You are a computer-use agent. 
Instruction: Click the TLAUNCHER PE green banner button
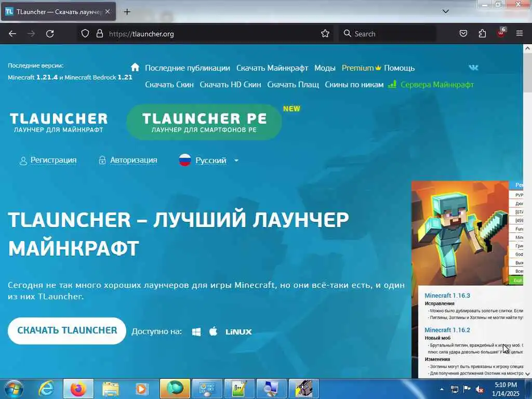pos(204,122)
